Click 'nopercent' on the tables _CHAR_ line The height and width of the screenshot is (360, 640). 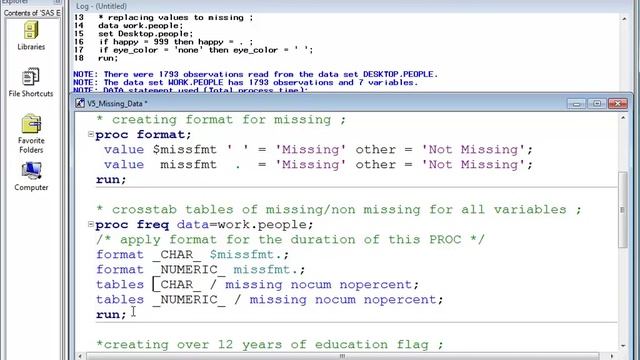click(375, 285)
